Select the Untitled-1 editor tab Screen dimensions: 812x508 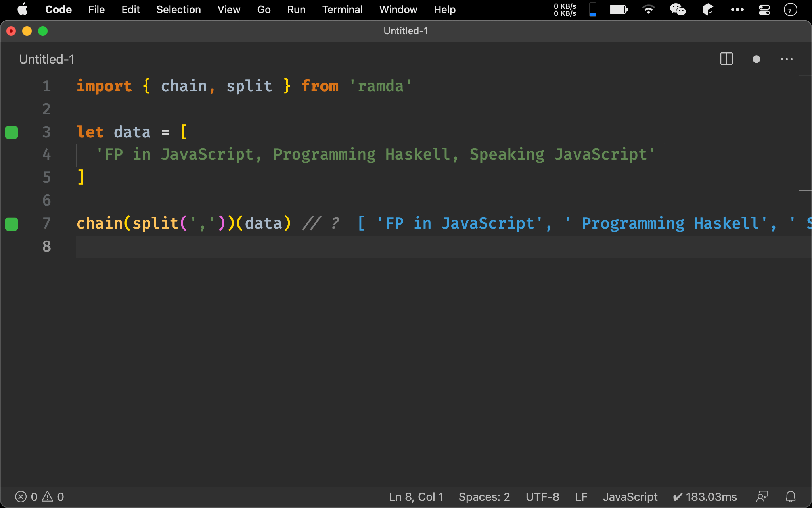click(x=47, y=59)
